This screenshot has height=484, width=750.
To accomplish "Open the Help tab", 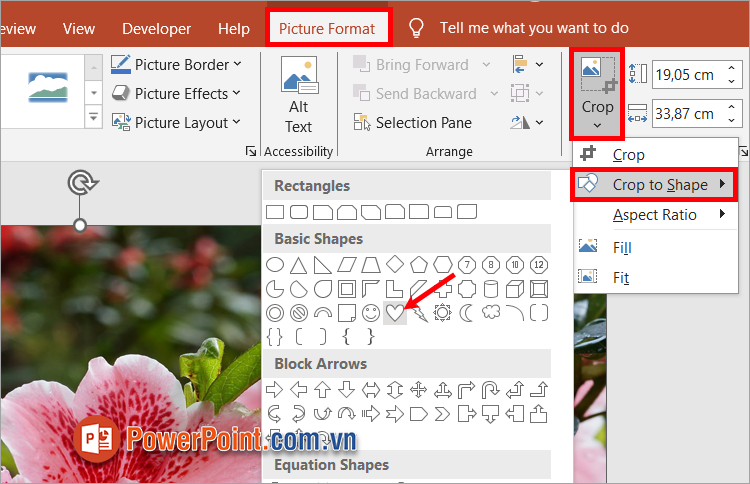I will [x=234, y=29].
